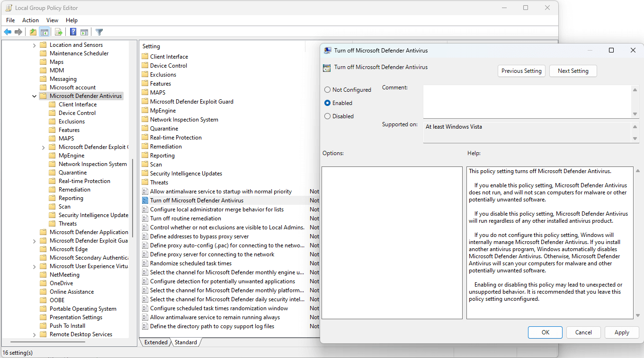Open the Action menu
This screenshot has height=358, width=644.
point(30,20)
